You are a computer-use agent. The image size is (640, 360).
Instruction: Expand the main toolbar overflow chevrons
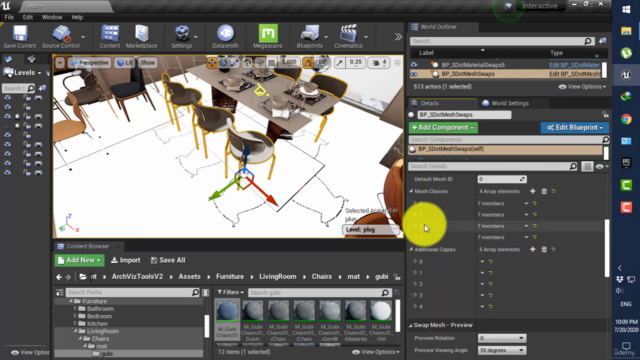pos(398,37)
